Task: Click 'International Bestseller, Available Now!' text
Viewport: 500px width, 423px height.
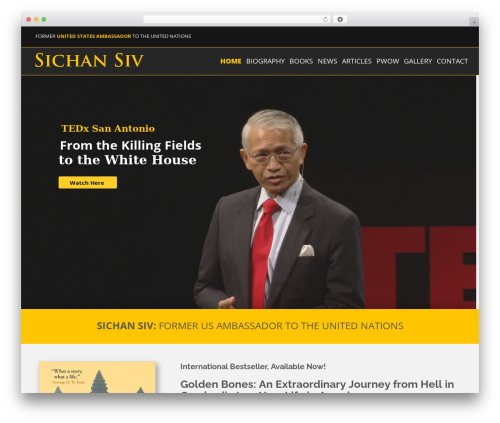Action: 253,366
